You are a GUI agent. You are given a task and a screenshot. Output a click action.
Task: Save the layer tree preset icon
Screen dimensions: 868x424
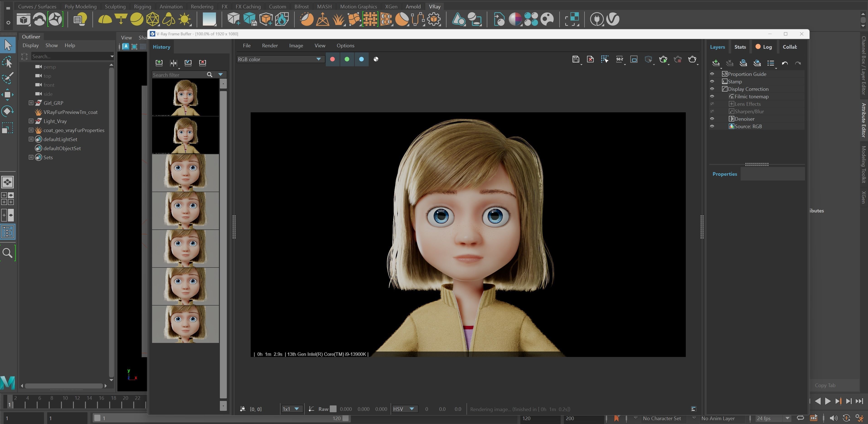[x=743, y=63]
